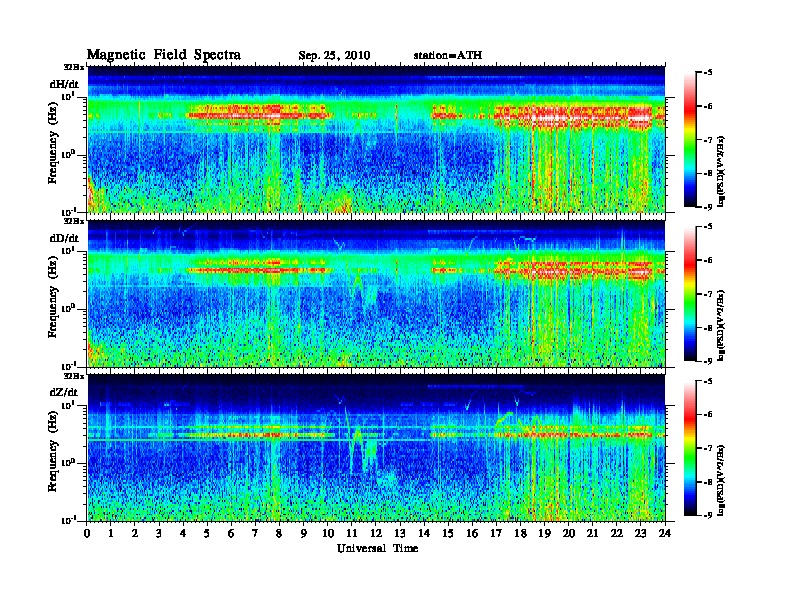The image size is (792, 612).
Task: Click the '-9' tick on dZ/dt color bar
Action: point(708,515)
